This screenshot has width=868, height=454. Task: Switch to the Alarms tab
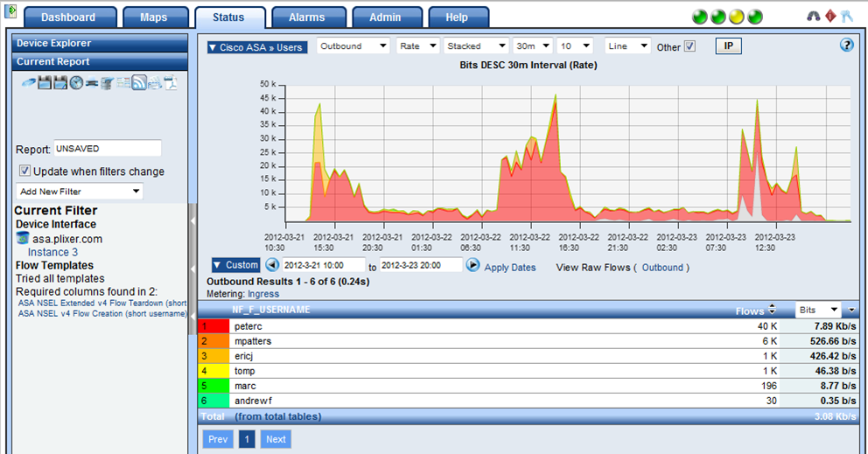pyautogui.click(x=305, y=17)
